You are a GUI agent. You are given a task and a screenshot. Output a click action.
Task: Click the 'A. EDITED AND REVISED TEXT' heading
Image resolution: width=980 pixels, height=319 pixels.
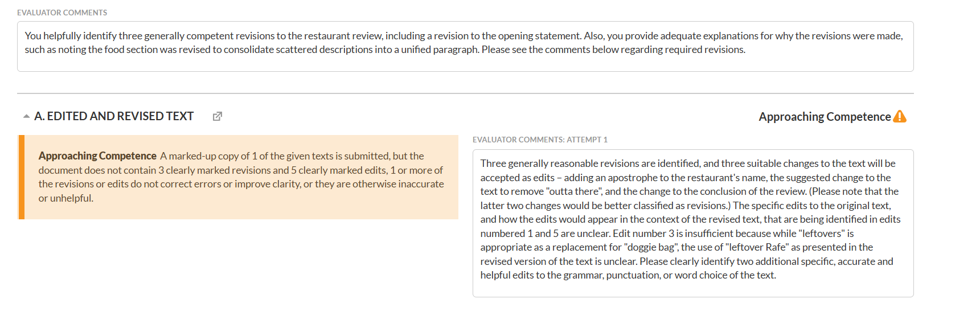(114, 116)
